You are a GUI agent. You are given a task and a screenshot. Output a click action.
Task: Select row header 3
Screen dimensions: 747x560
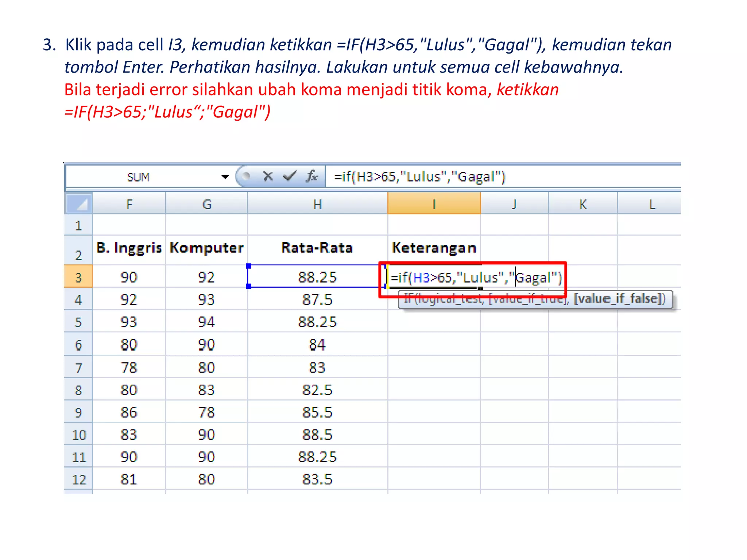coord(78,277)
